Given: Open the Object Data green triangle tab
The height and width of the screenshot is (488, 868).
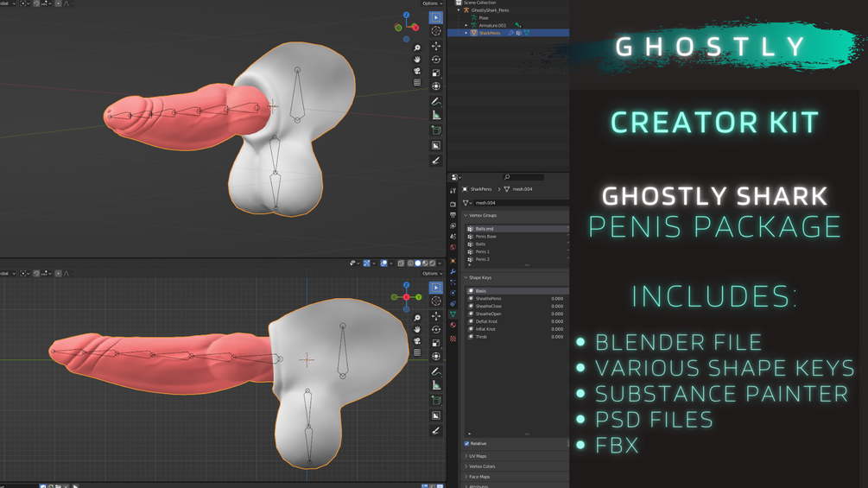Looking at the screenshot, I should [453, 314].
